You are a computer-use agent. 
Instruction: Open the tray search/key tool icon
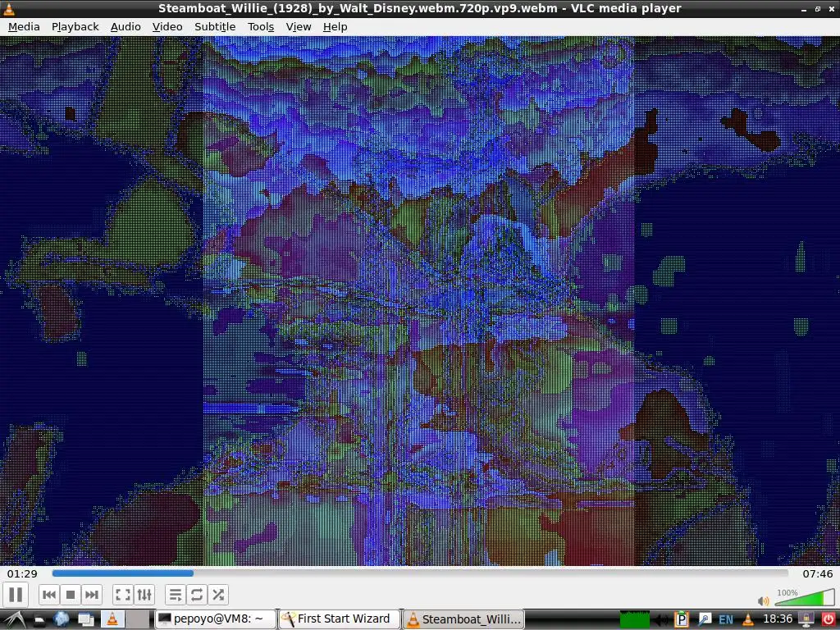704,620
